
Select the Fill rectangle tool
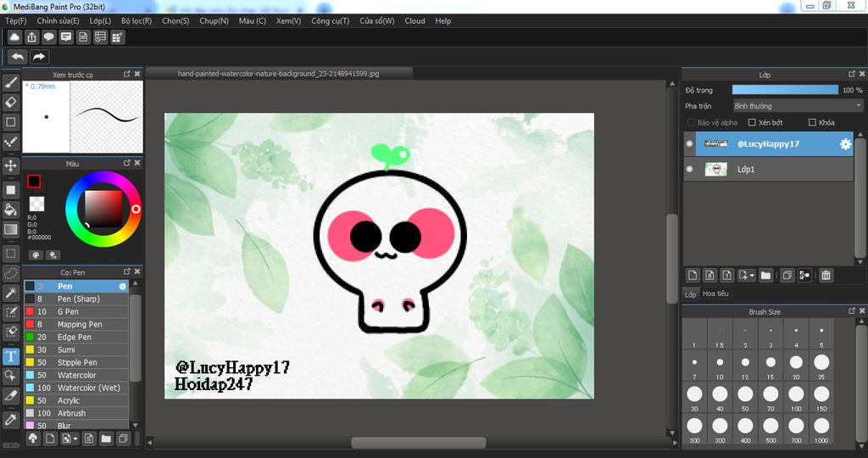coord(10,190)
